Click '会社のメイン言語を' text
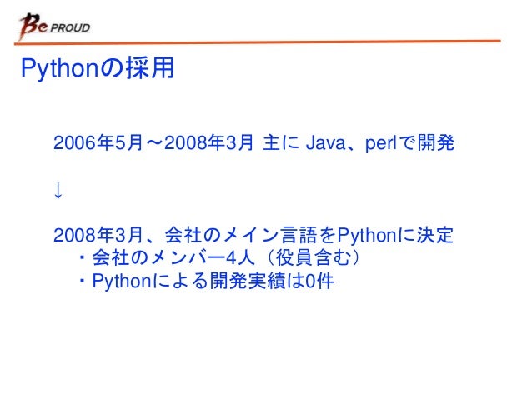This screenshot has height=399, width=532. [x=251, y=235]
